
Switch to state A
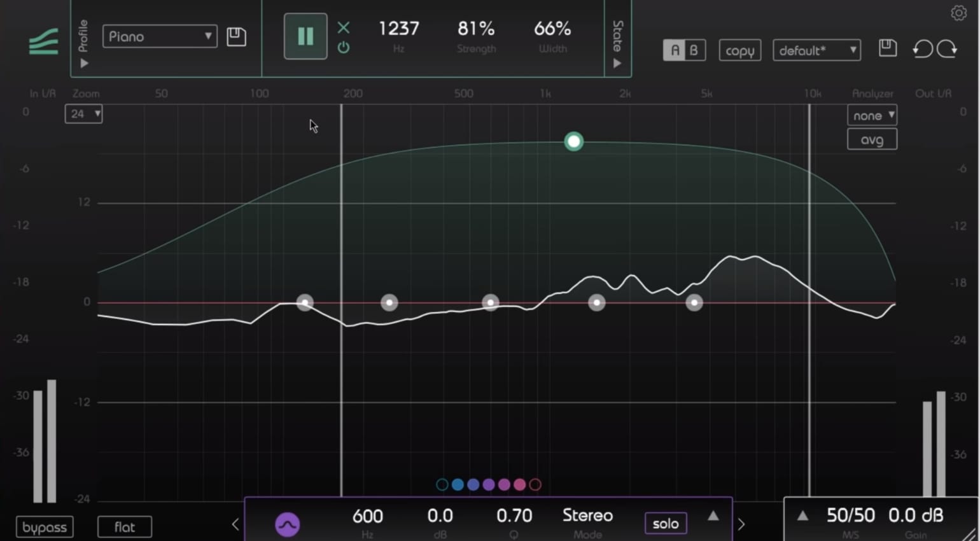tap(675, 50)
